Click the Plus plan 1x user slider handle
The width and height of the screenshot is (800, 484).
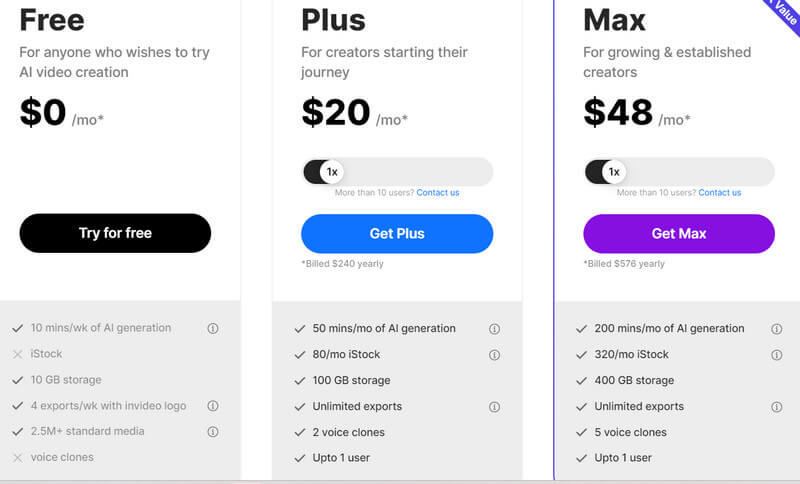pos(332,172)
